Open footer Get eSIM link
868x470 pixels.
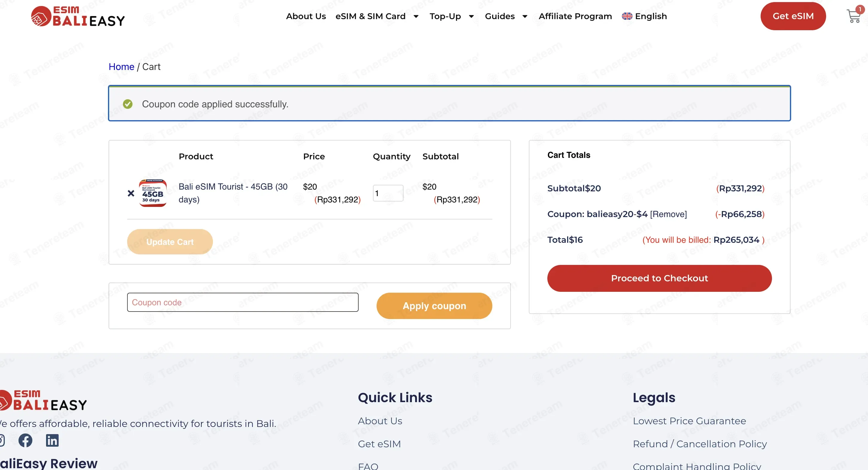[x=379, y=444]
